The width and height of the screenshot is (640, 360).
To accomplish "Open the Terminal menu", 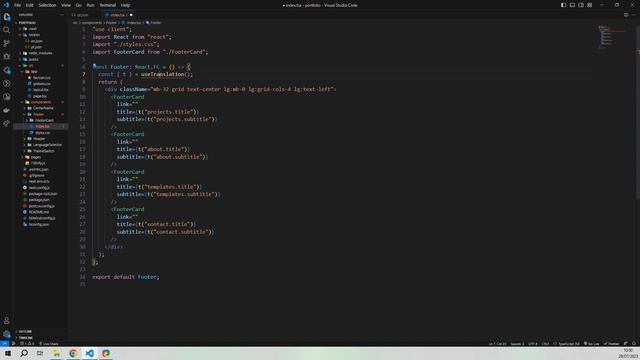I will click(108, 5).
